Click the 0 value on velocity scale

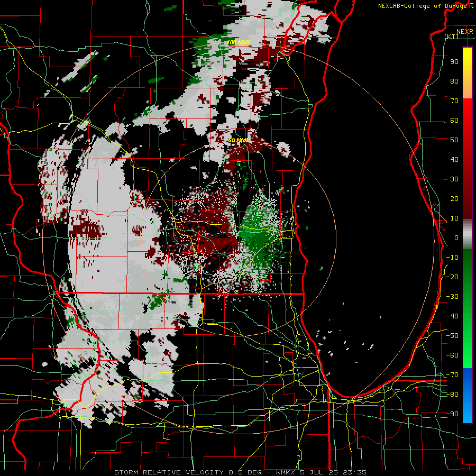(x=456, y=238)
